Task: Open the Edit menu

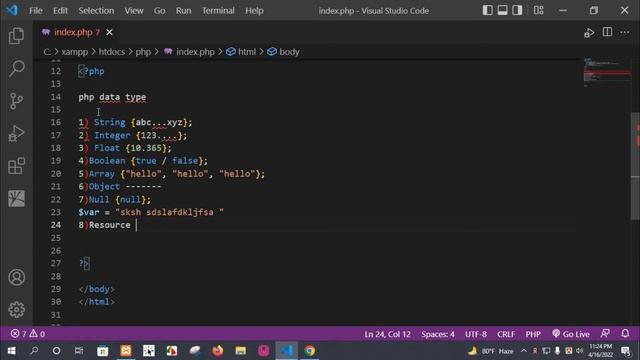Action: 60,11
